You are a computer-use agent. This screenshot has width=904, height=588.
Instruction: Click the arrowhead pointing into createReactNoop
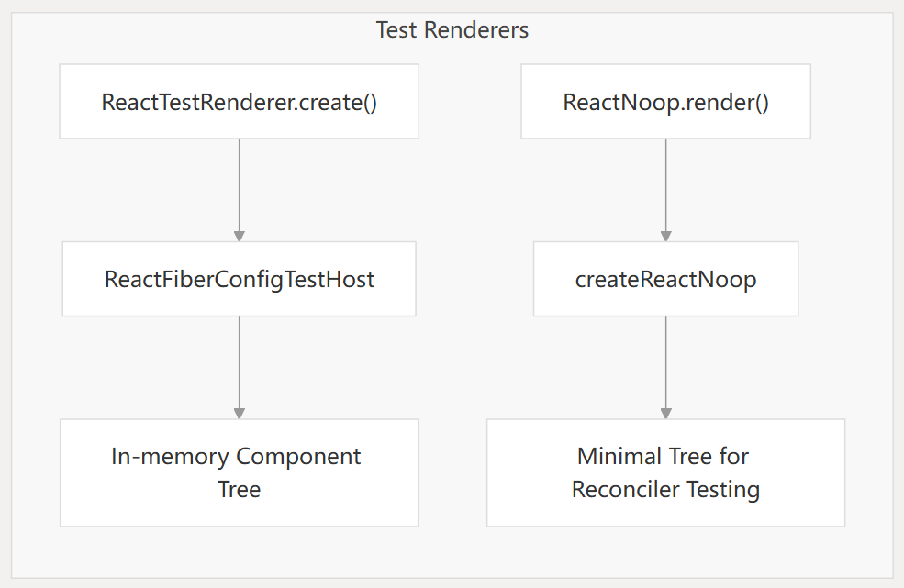[x=666, y=236]
